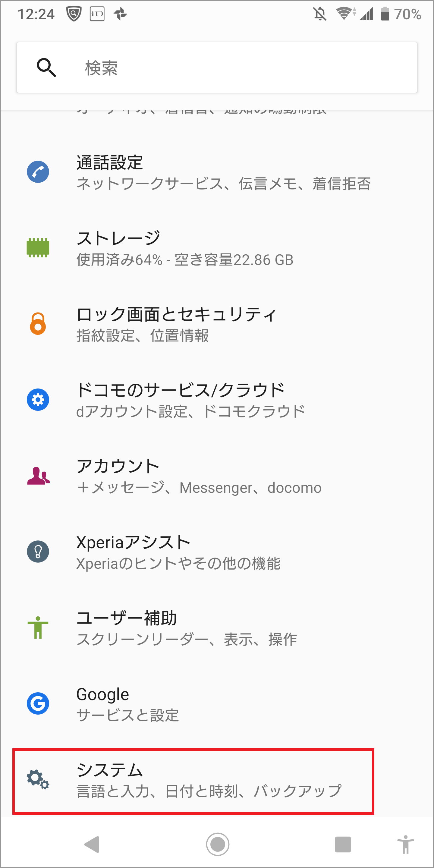Open ドコモのサービス/クラウド entry
Image resolution: width=434 pixels, height=868 pixels.
(217, 400)
